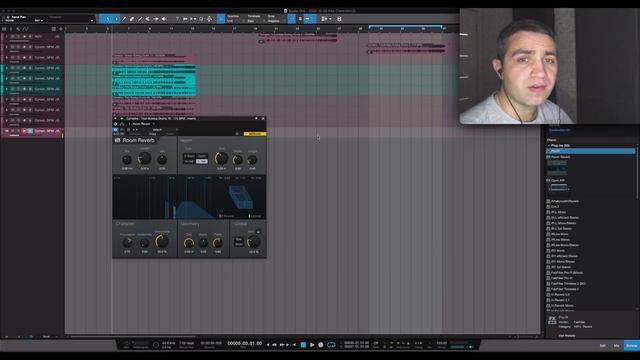Select the Paint pencil tool
This screenshot has width=640, height=360.
(x=140, y=19)
